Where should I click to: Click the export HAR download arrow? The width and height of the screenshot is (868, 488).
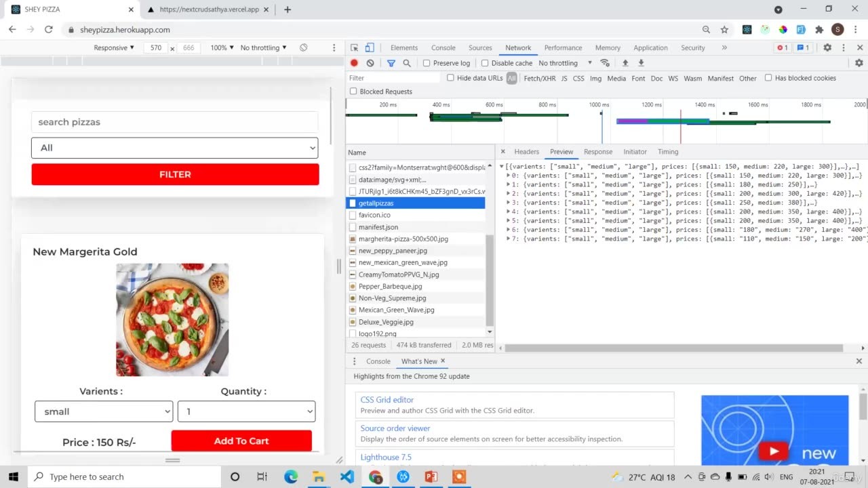click(x=641, y=63)
